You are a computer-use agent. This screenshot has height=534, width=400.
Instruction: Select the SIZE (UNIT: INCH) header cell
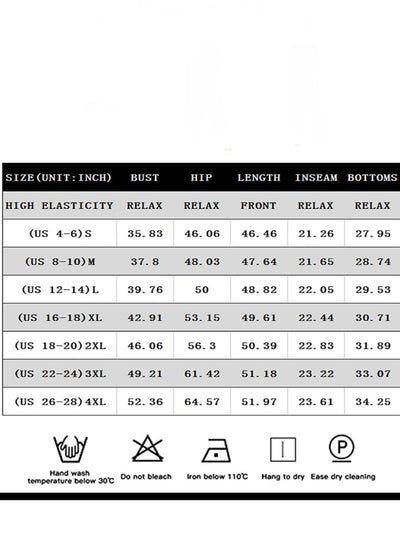(59, 178)
